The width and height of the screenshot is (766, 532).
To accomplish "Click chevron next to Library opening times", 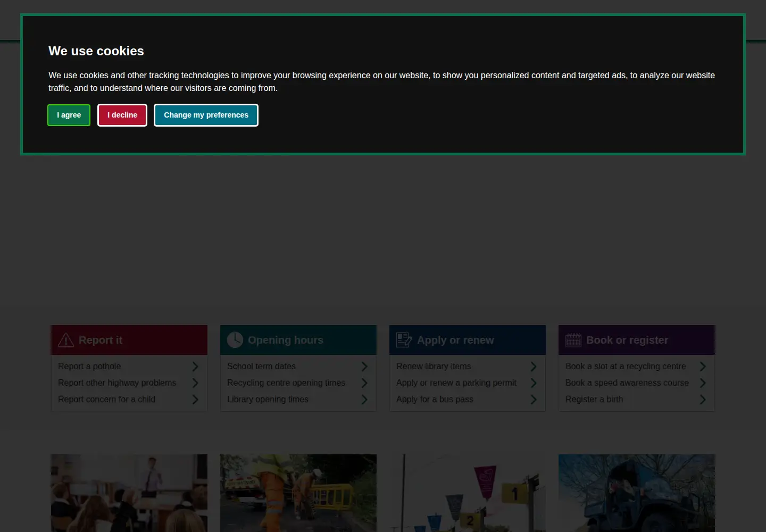I will (x=364, y=400).
